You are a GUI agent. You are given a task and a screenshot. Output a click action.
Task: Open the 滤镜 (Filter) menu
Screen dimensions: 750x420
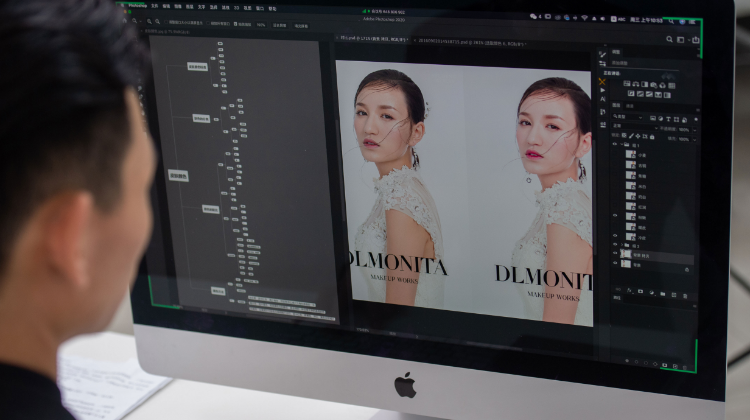click(226, 8)
